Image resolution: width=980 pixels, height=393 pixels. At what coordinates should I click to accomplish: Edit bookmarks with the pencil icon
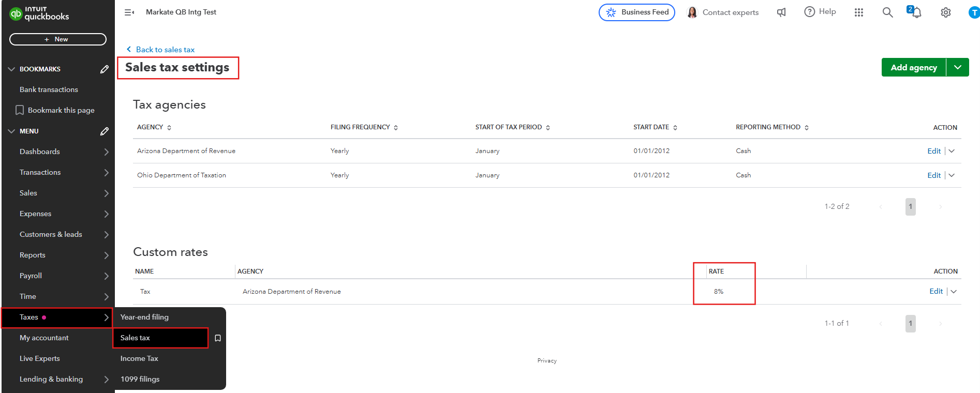point(105,69)
